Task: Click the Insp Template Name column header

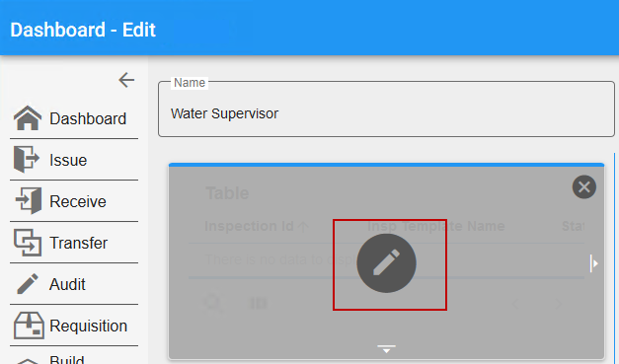Action: pos(435,226)
